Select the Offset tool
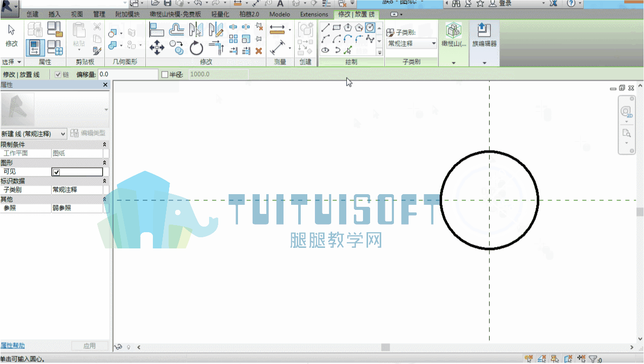 coord(176,30)
